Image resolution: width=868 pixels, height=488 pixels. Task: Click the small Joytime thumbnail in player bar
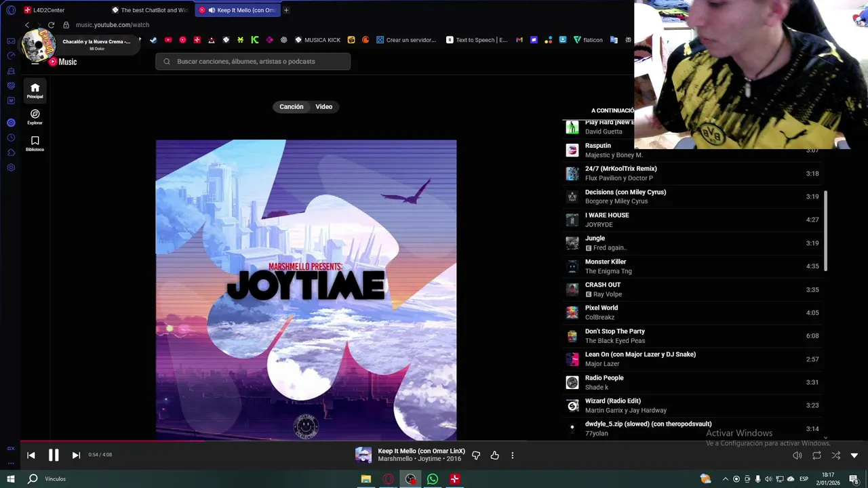click(x=363, y=455)
